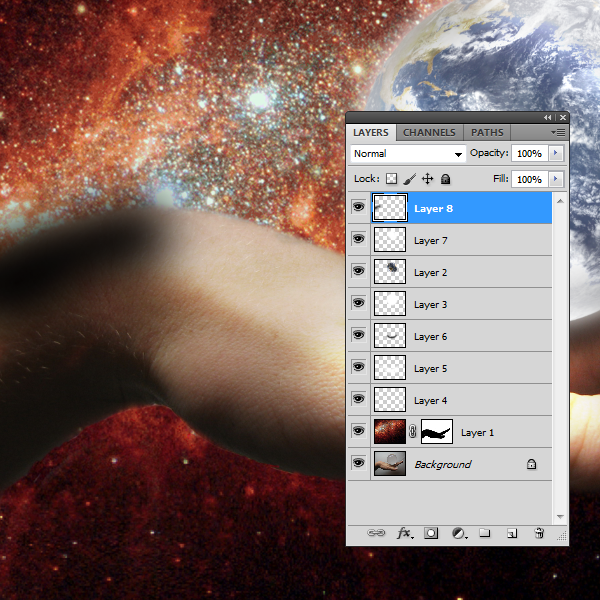Select the Layer 3 name
The width and height of the screenshot is (600, 600).
[430, 305]
